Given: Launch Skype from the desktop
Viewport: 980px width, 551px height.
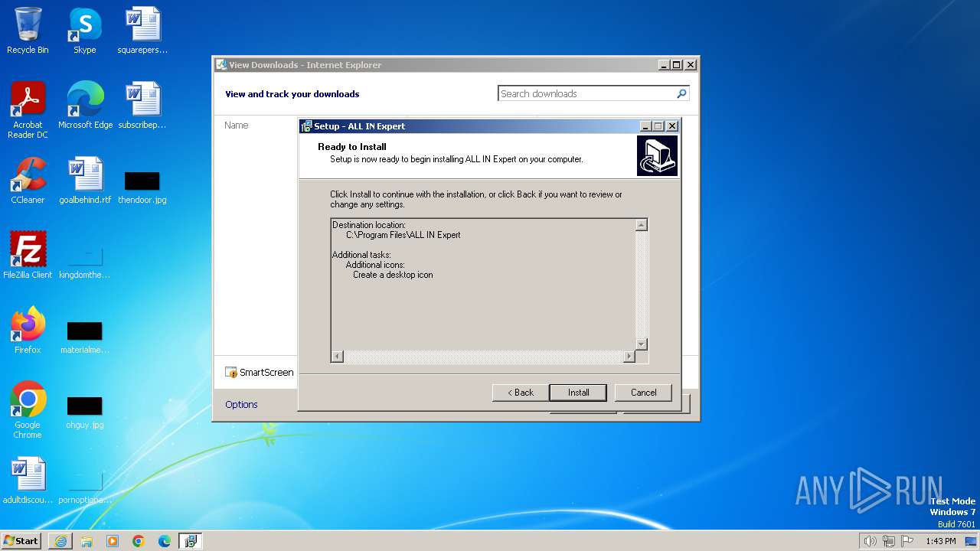Looking at the screenshot, I should (x=84, y=31).
